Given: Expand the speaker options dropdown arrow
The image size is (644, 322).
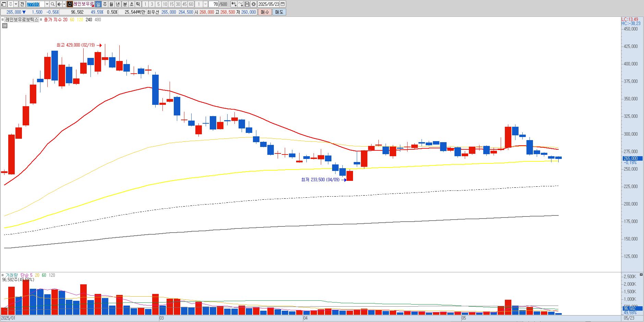Looking at the screenshot, I should pyautogui.click(x=64, y=4).
